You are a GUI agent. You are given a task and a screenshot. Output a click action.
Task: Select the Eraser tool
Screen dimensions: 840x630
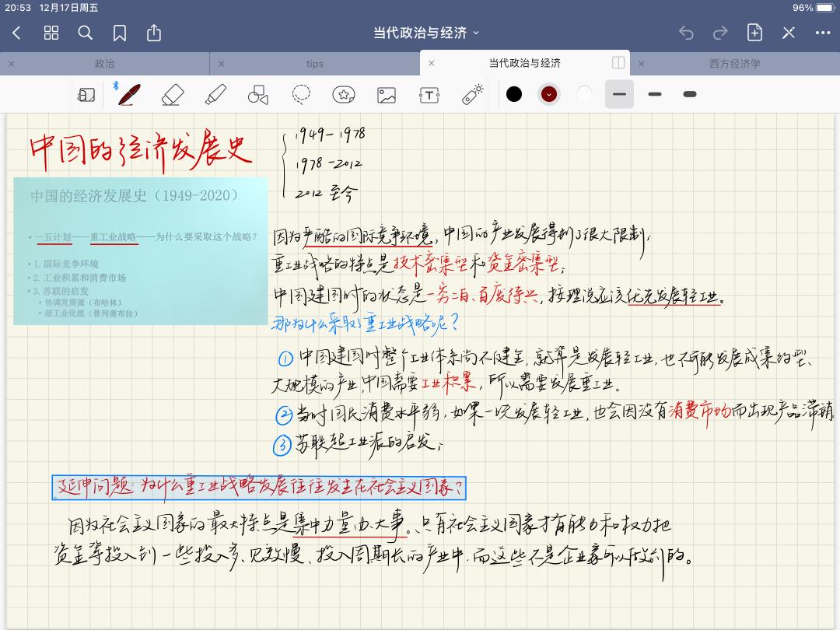(x=172, y=94)
